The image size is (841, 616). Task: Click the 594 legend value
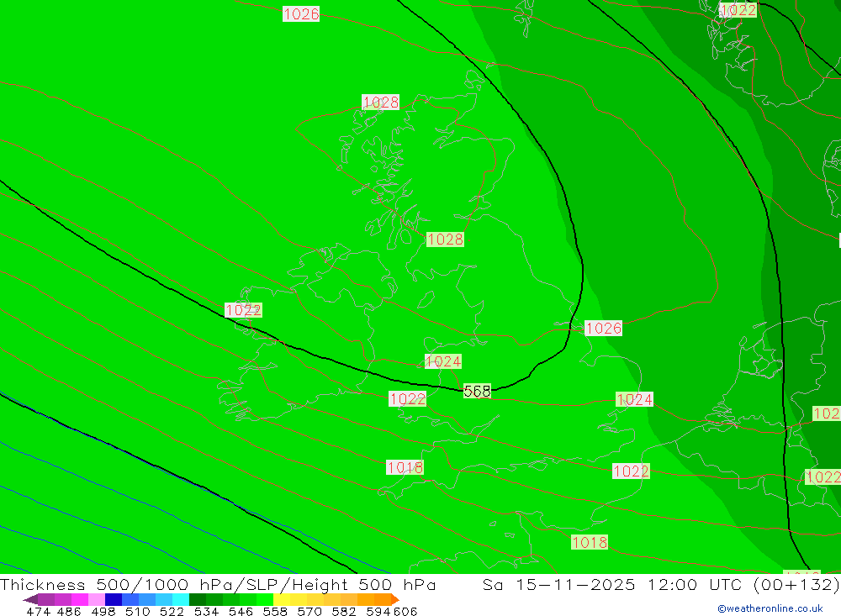click(378, 611)
